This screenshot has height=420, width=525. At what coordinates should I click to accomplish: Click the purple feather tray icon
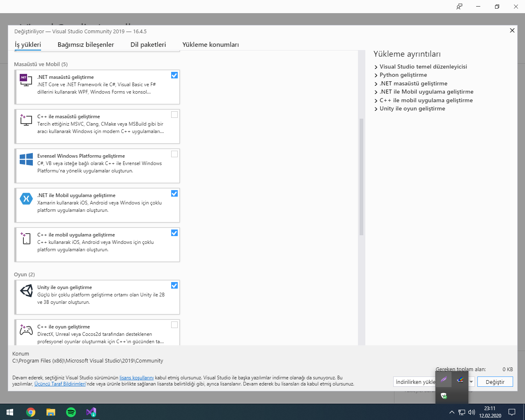(444, 379)
